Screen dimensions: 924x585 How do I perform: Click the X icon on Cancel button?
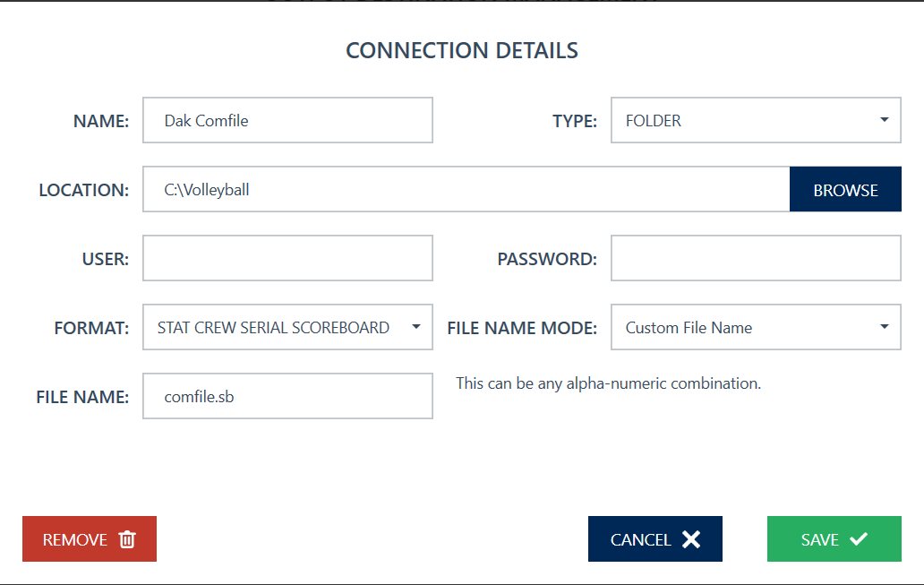click(x=690, y=539)
